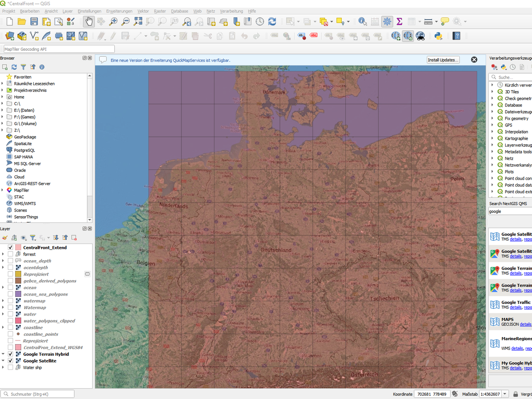Open the Verarbeitung menu
The height and width of the screenshot is (399, 532).
click(232, 11)
